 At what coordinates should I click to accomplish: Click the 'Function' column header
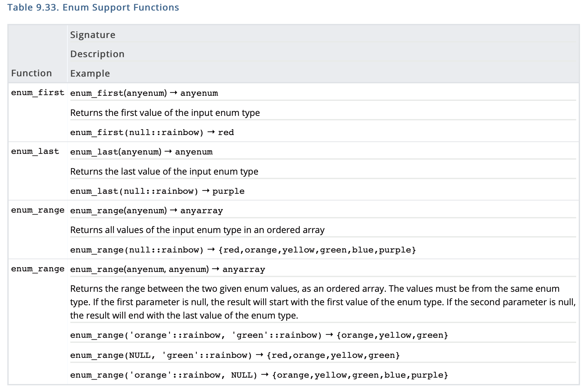coord(31,73)
